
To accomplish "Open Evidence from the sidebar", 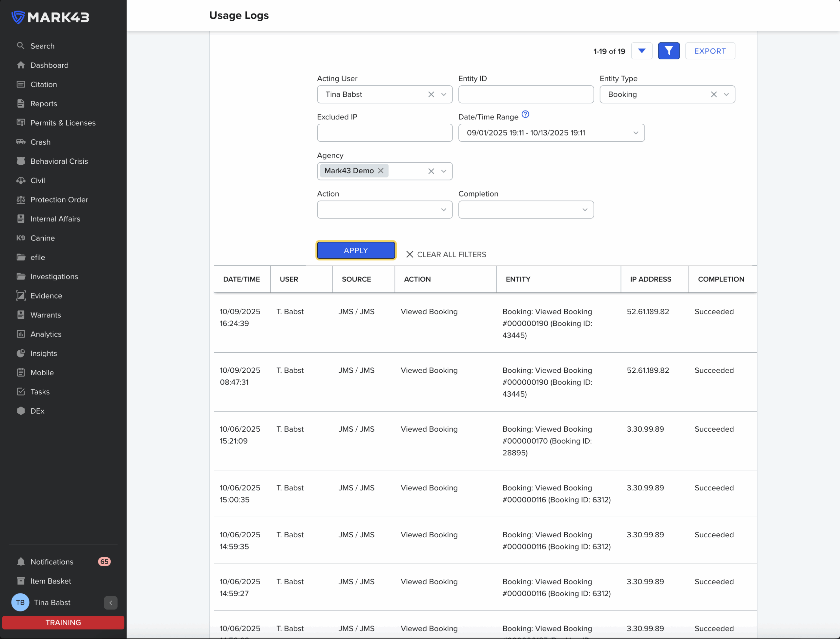I will click(x=46, y=296).
